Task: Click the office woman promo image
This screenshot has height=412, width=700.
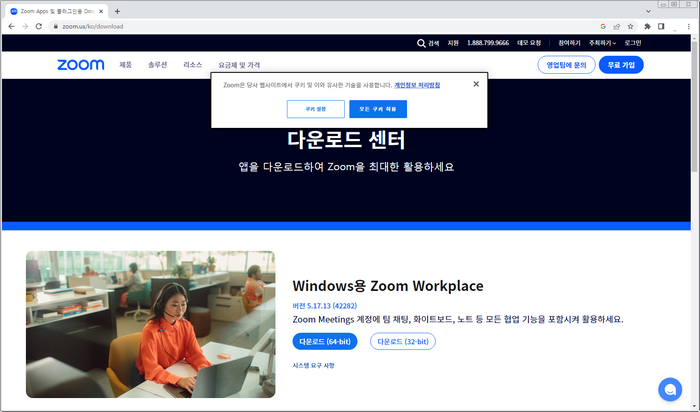Action: 150,324
